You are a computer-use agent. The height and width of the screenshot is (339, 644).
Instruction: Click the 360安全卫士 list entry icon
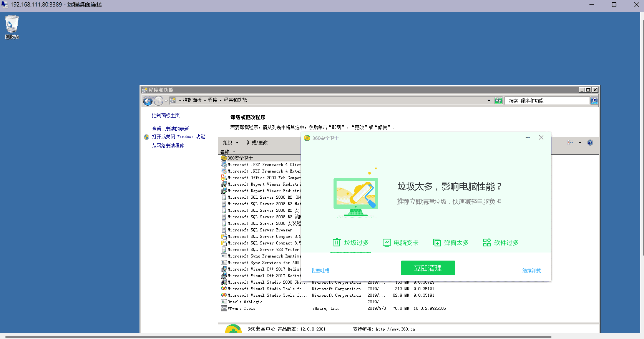point(224,158)
